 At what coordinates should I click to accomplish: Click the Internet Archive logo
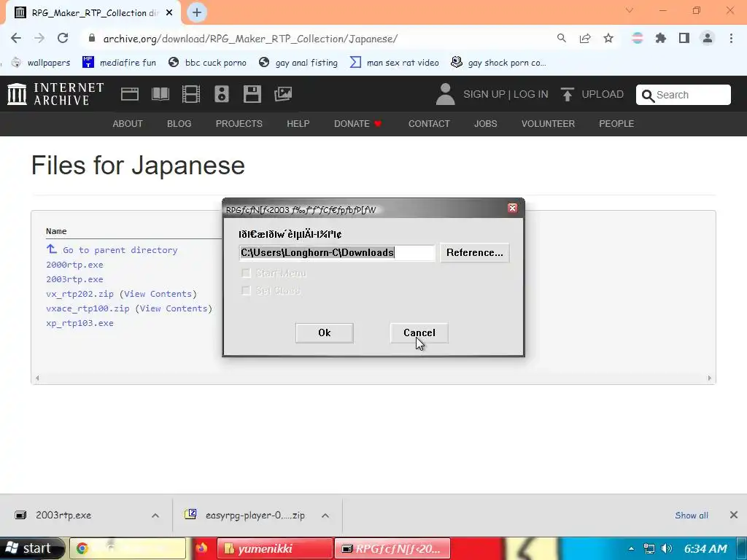pyautogui.click(x=55, y=94)
